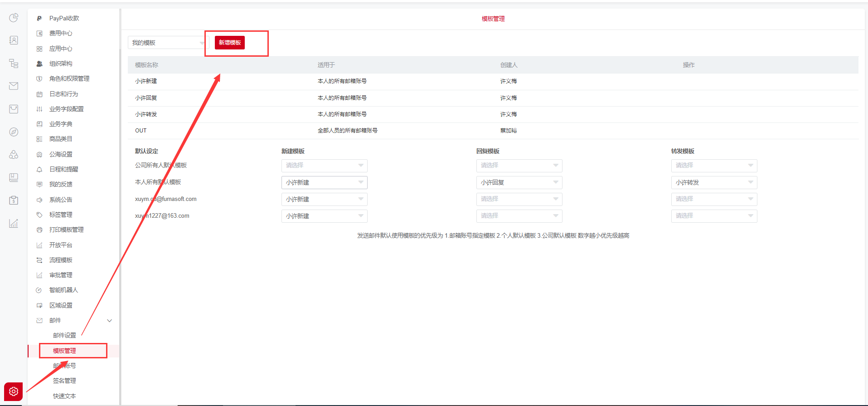Click the compass icon in left rail

click(14, 132)
